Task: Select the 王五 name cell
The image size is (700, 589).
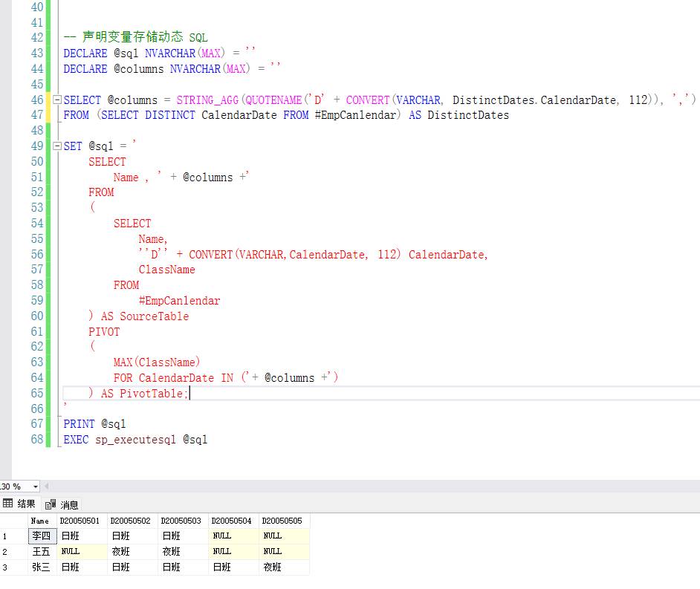Action: 42,552
